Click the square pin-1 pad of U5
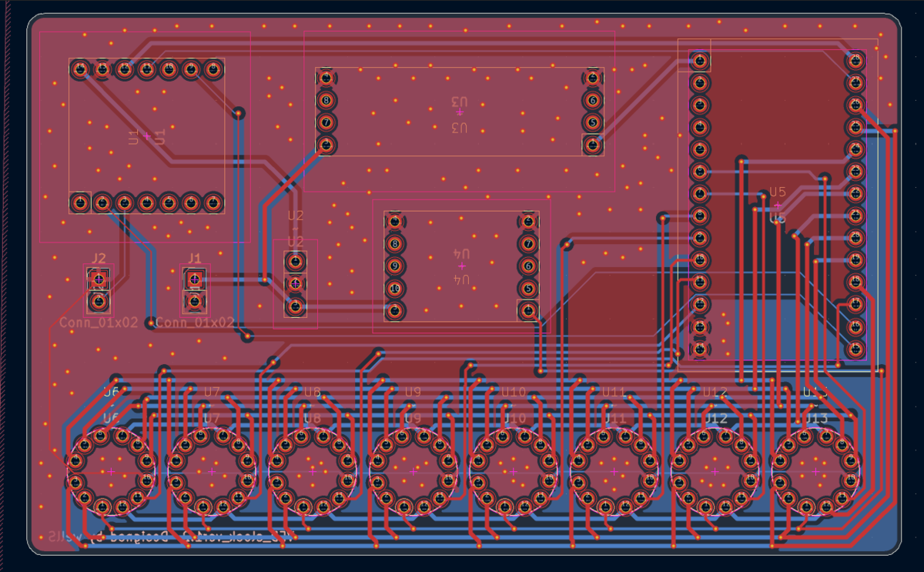 [700, 59]
